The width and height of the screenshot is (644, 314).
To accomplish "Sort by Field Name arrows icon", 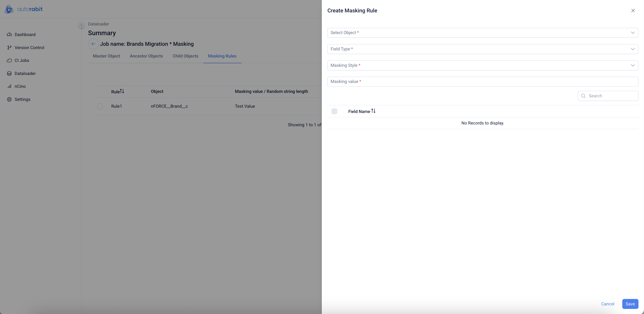I will pyautogui.click(x=373, y=111).
